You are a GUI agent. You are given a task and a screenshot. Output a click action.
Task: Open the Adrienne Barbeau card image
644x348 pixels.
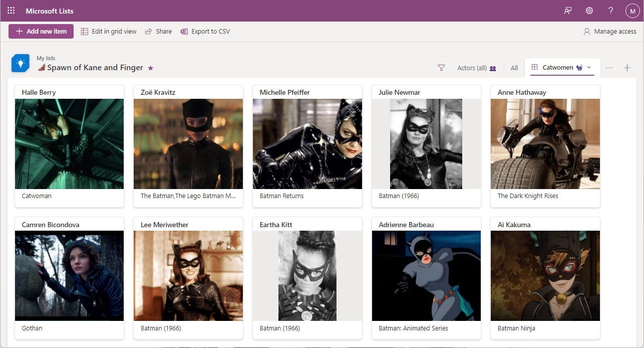pos(426,276)
